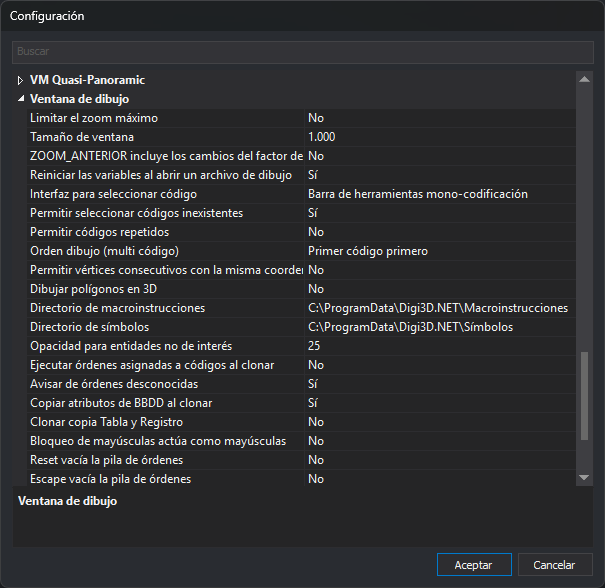605x588 pixels.
Task: Click the Cancelar button
Action: (x=555, y=565)
